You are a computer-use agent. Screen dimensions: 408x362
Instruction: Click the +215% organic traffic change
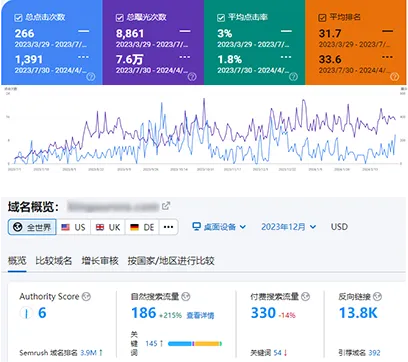[x=171, y=315]
